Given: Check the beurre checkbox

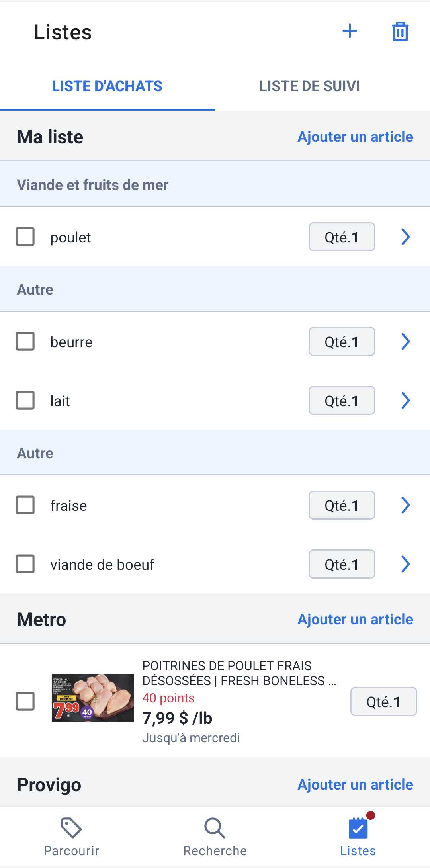Looking at the screenshot, I should [x=25, y=341].
